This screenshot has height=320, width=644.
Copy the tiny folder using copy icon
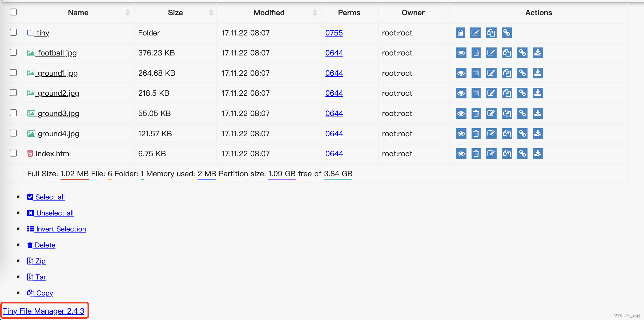click(491, 33)
